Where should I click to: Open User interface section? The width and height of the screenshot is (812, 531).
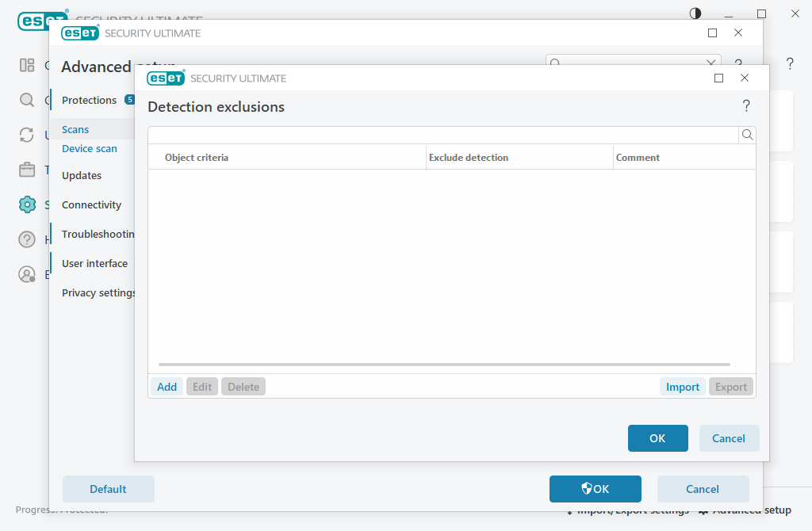(94, 263)
